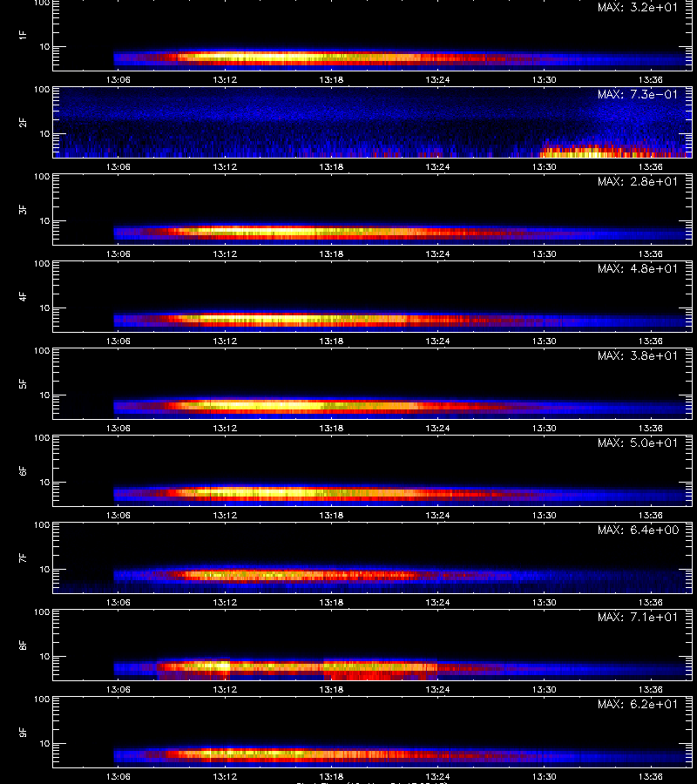Select the 6F axis label

click(23, 471)
